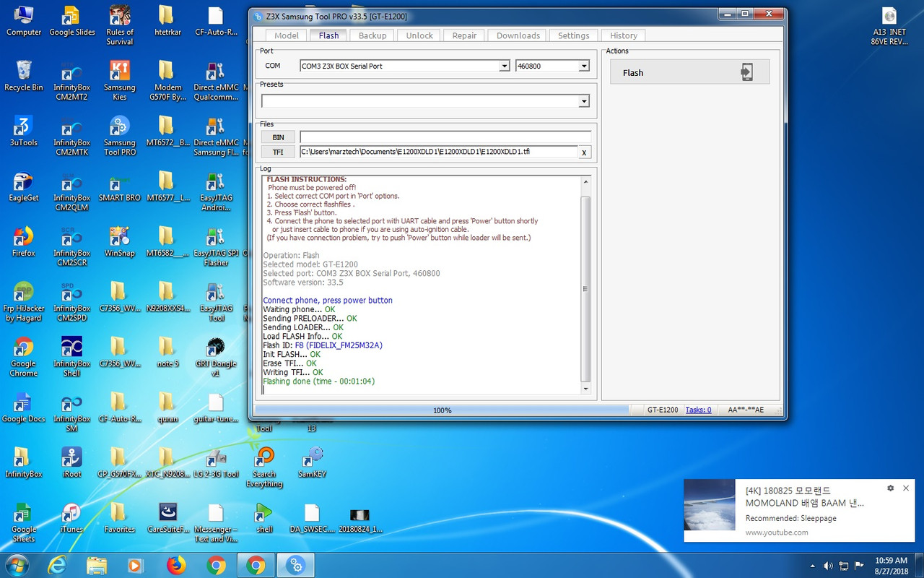Click the Flash action button

pos(689,72)
